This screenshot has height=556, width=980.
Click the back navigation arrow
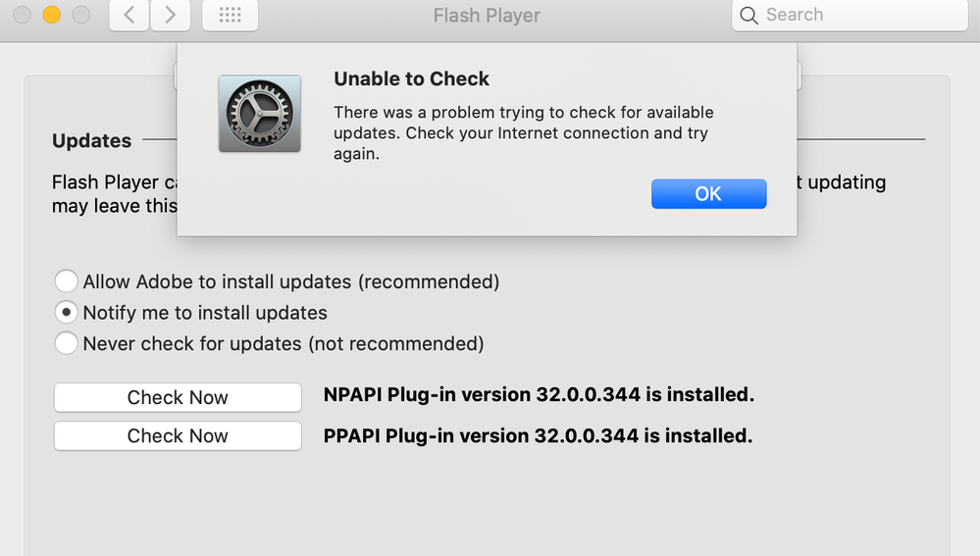pyautogui.click(x=129, y=15)
